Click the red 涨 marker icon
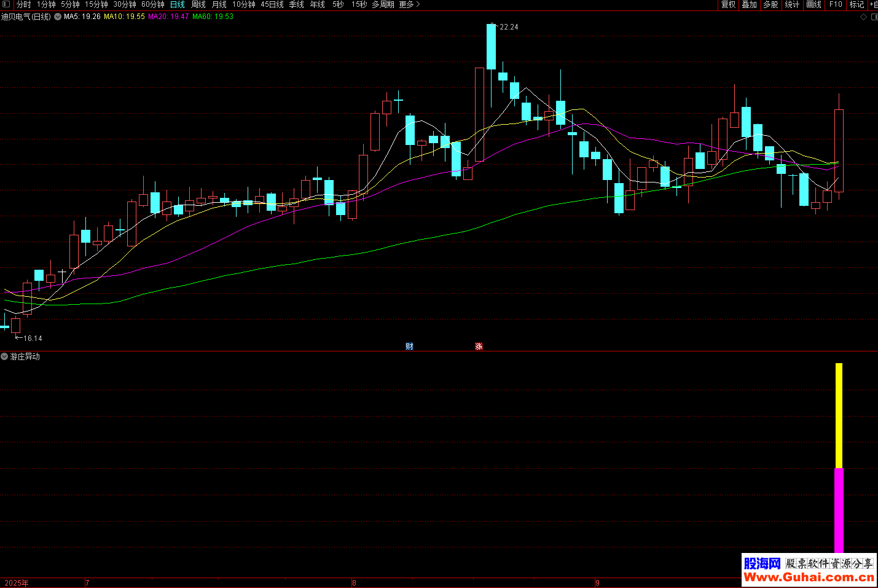878x588 pixels. pyautogui.click(x=479, y=347)
